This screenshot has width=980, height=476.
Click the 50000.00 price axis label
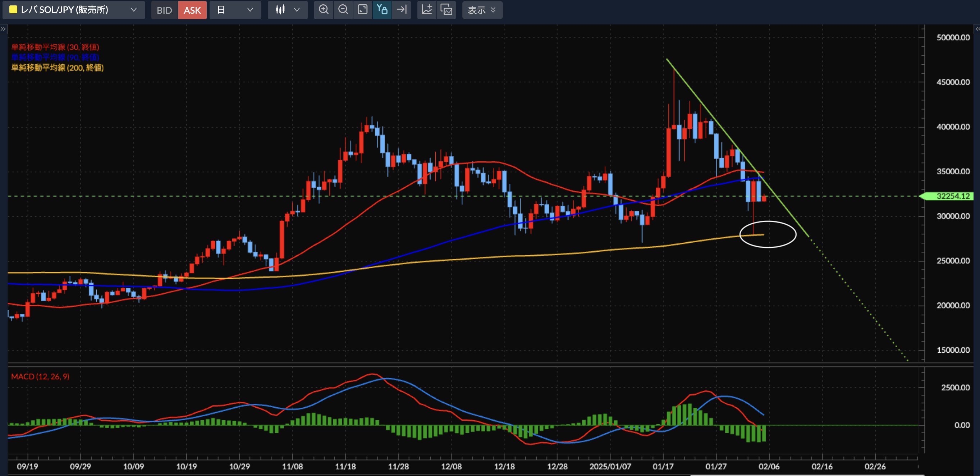click(953, 38)
